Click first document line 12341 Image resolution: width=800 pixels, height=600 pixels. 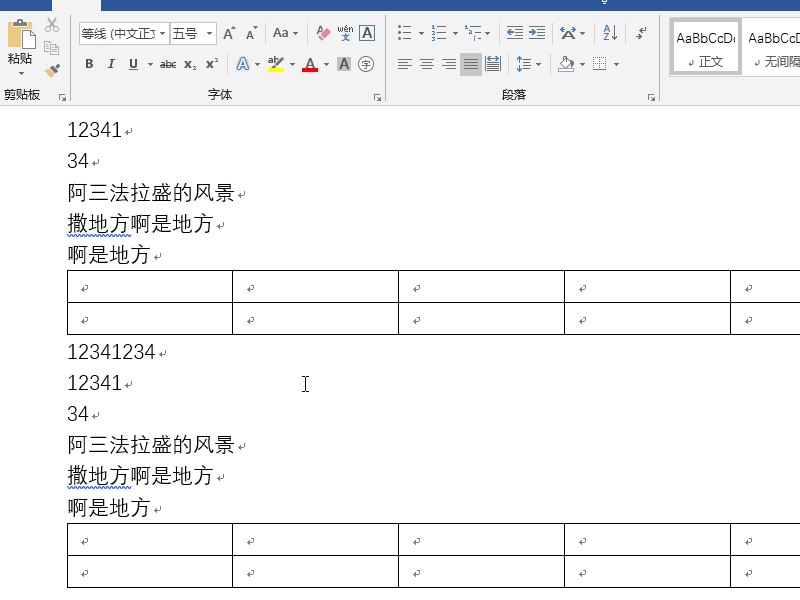click(94, 130)
